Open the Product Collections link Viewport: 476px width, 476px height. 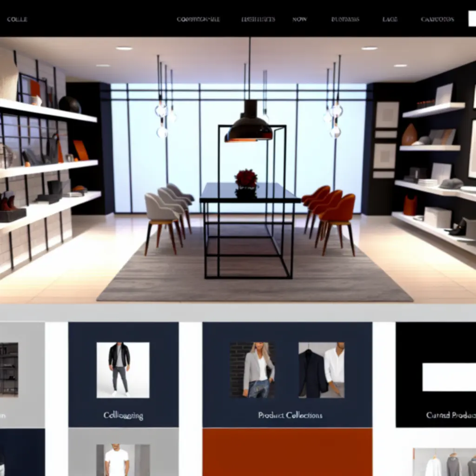click(290, 415)
